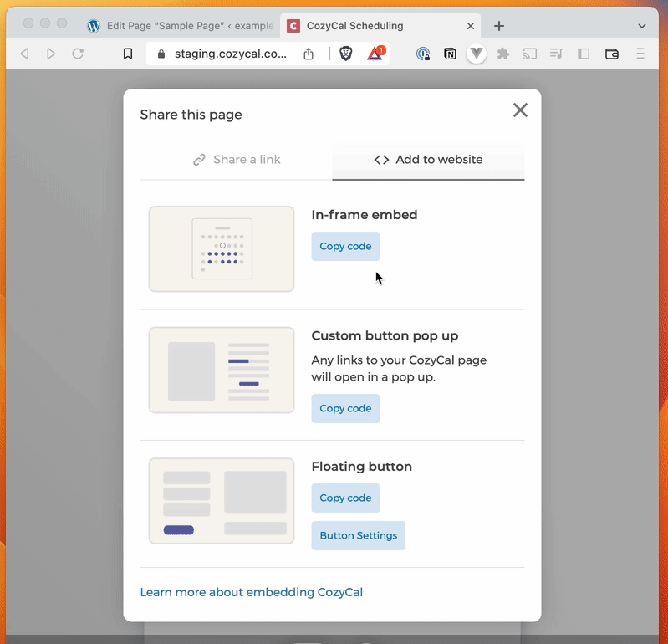Open Button Settings for floating button
Image resolution: width=668 pixels, height=644 pixels.
click(x=359, y=535)
